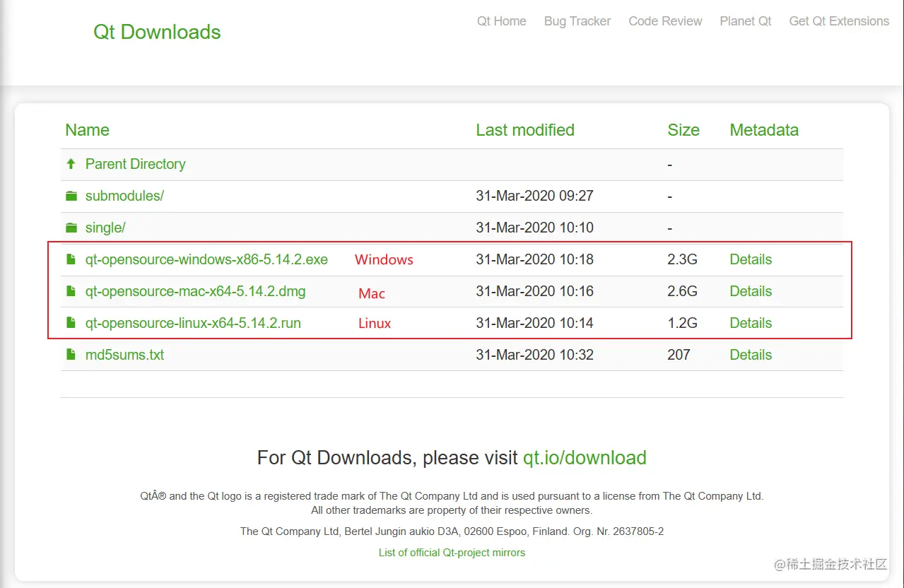This screenshot has height=588, width=904.
Task: View Details for the windows exe file
Action: [751, 259]
